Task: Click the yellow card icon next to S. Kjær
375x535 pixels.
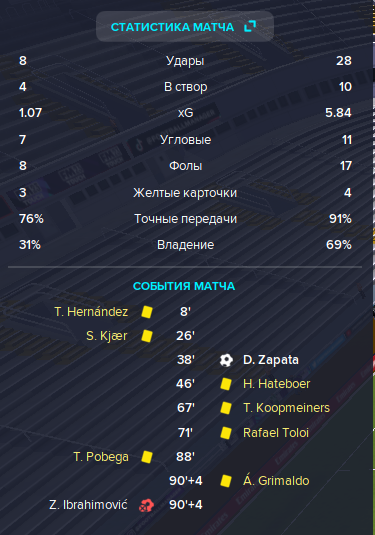Action: pos(147,336)
